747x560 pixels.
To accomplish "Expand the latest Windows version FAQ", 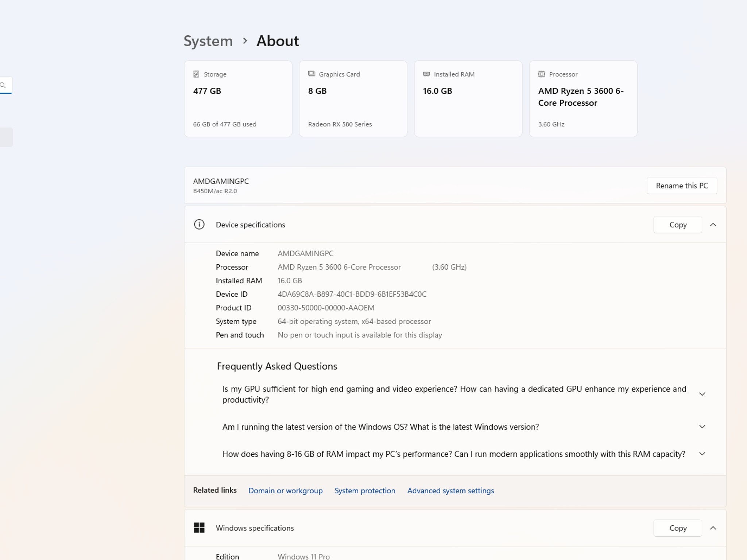I will 702,427.
